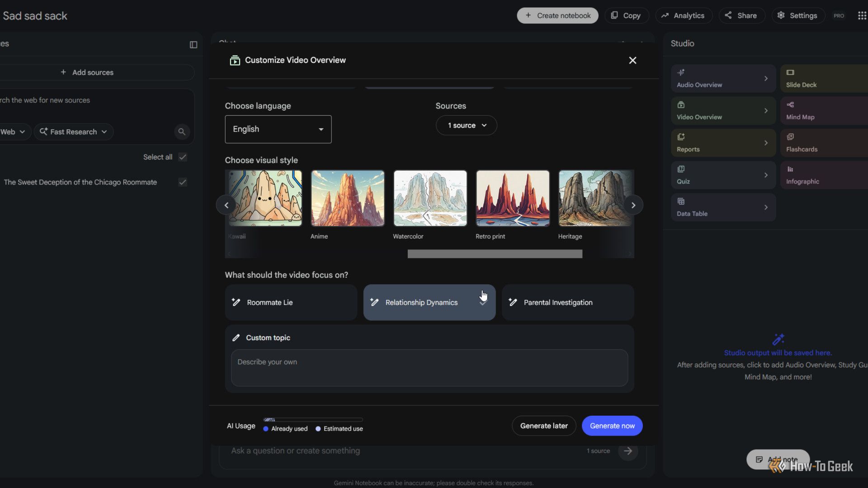Click the Sad sad sack notebook title

[35, 16]
